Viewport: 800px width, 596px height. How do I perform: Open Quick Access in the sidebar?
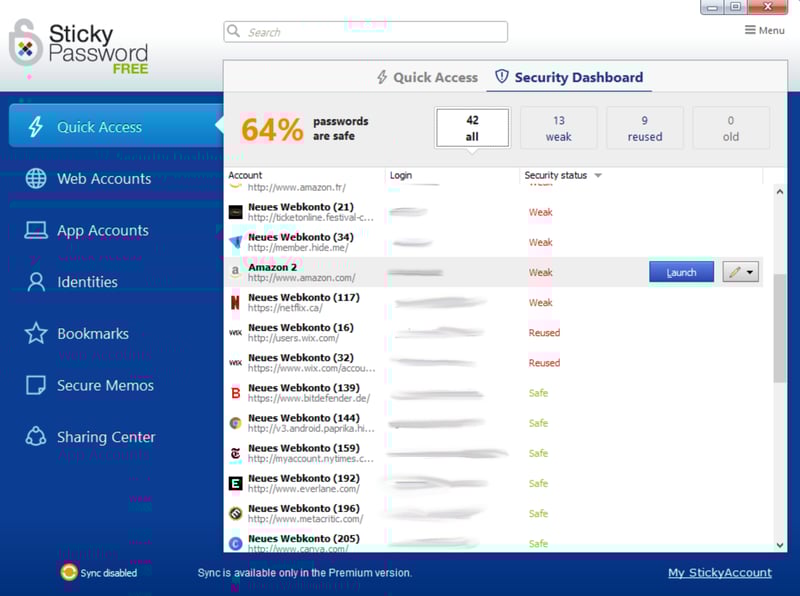pos(116,126)
